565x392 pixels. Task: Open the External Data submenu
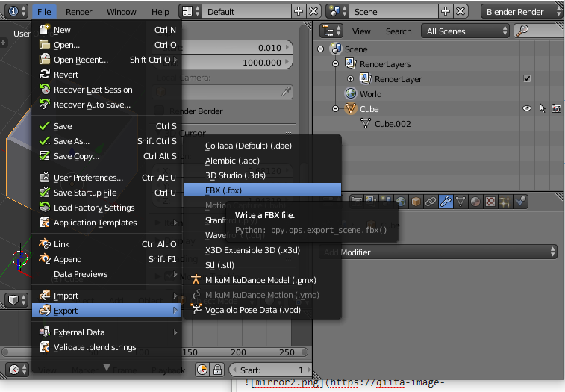click(107, 332)
